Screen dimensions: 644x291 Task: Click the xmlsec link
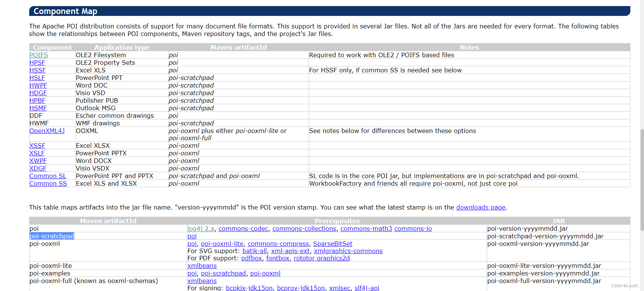[340, 288]
